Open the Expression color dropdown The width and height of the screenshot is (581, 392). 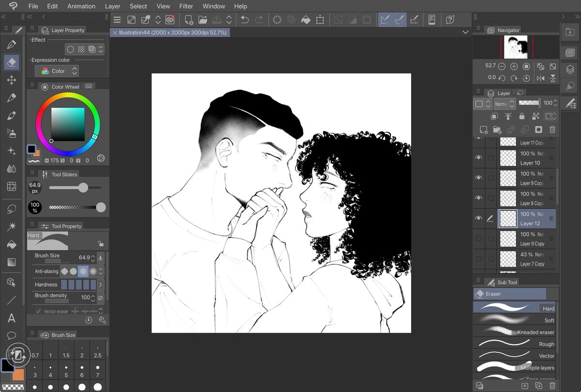[x=57, y=71]
